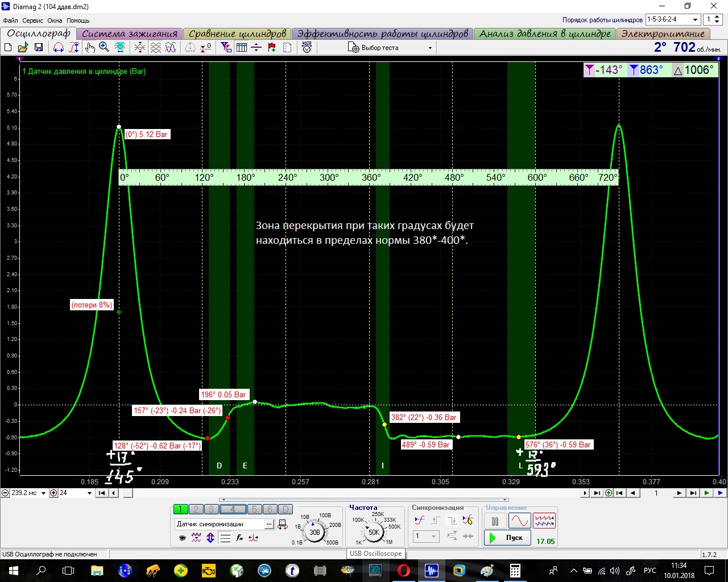The height and width of the screenshot is (582, 728).
Task: Toggle channel 3 button
Action: [x=211, y=509]
